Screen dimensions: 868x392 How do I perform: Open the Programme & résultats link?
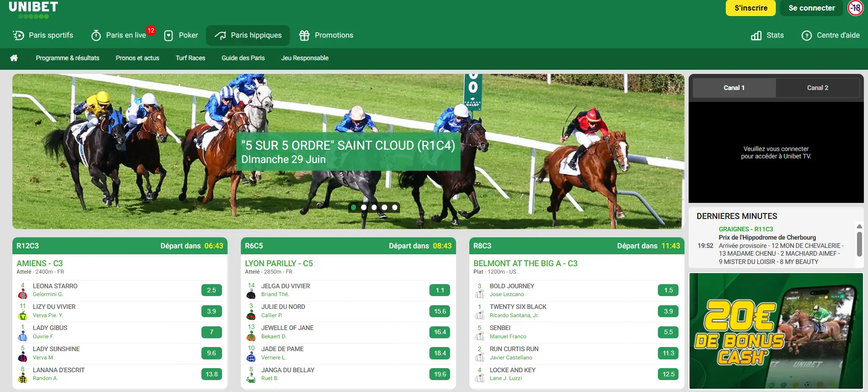(x=67, y=58)
